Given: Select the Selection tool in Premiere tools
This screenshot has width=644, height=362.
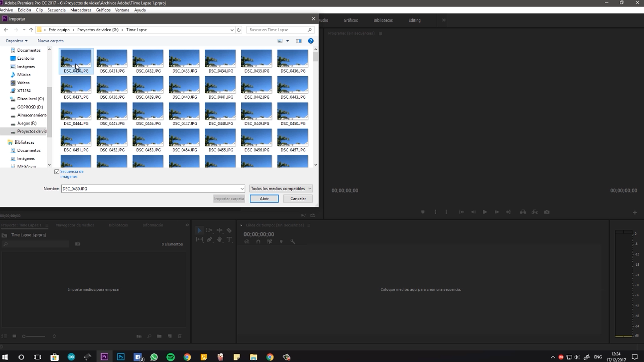Looking at the screenshot, I should [199, 230].
